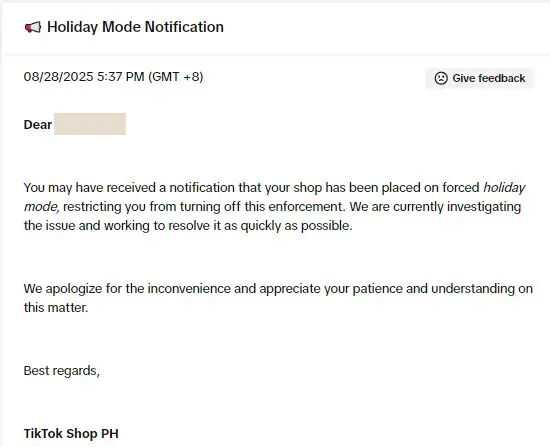Click the sad face feedback icon
Image resolution: width=550 pixels, height=447 pixels.
(x=441, y=78)
